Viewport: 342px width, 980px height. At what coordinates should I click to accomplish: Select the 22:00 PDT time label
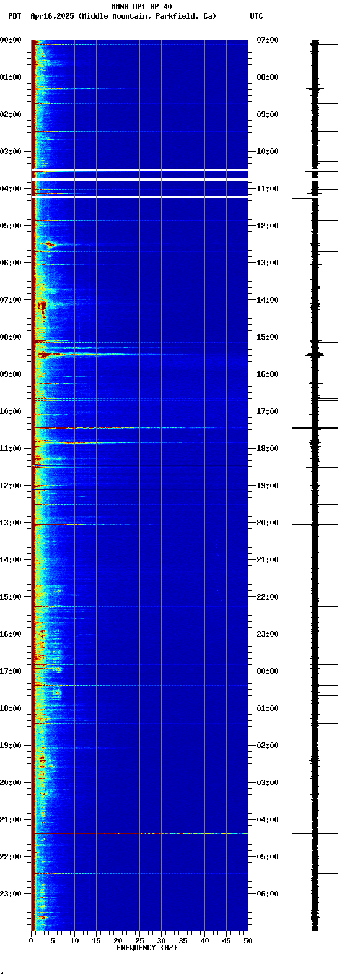(11, 857)
